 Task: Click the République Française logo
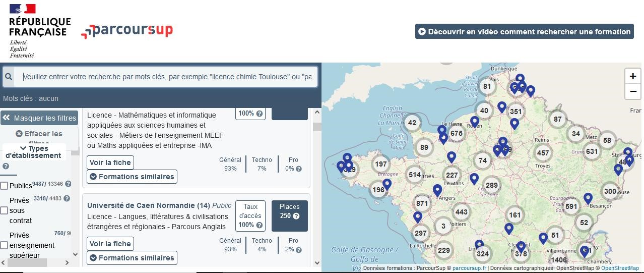click(39, 31)
